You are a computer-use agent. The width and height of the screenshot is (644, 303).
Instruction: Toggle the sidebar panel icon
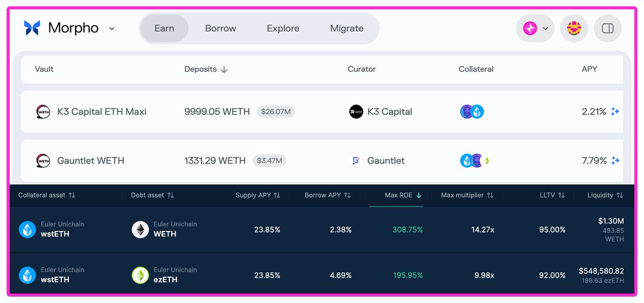click(608, 28)
